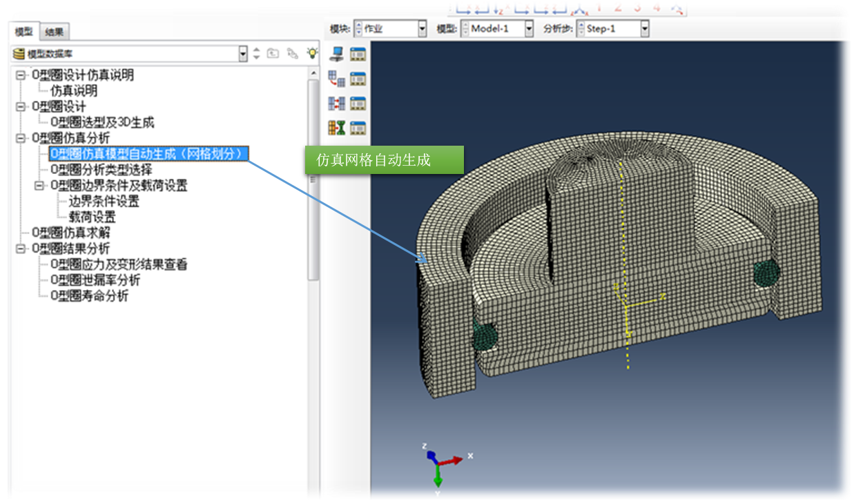Click the Create Adaptivity Process icon
This screenshot has height=504, width=854.
tap(336, 79)
